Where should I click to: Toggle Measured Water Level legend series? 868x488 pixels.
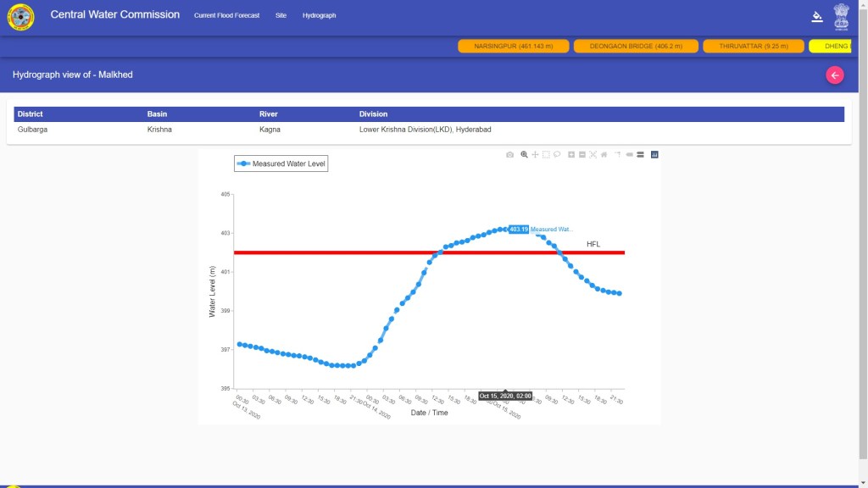tap(281, 164)
